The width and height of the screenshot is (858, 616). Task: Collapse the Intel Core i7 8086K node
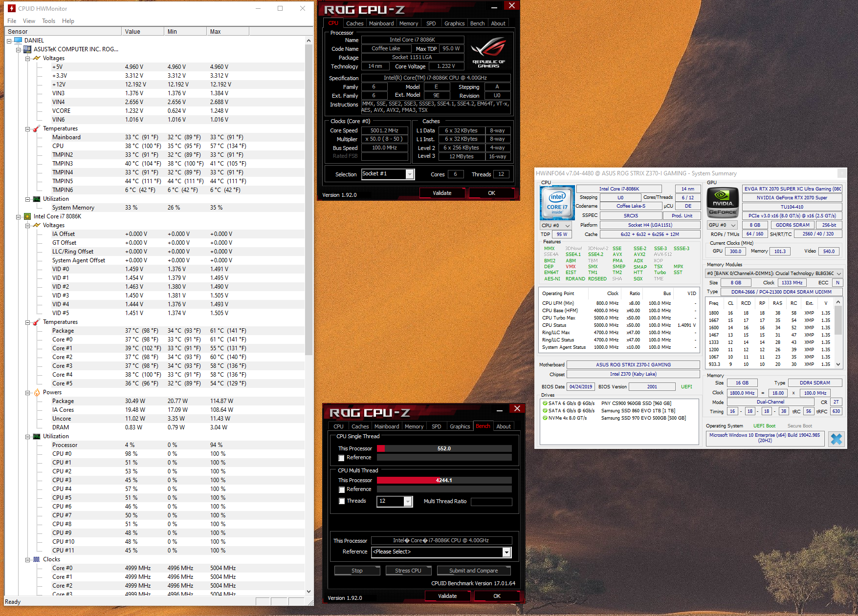[x=19, y=216]
